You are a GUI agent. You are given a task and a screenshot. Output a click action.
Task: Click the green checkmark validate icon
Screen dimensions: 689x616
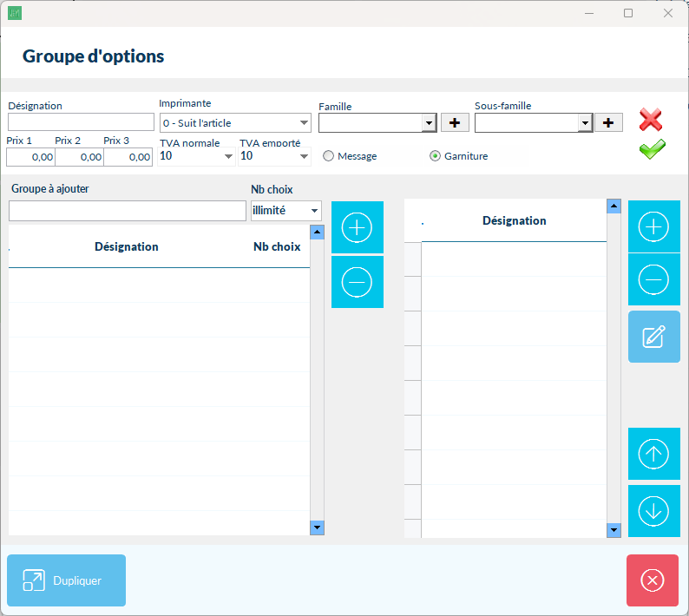click(x=652, y=149)
